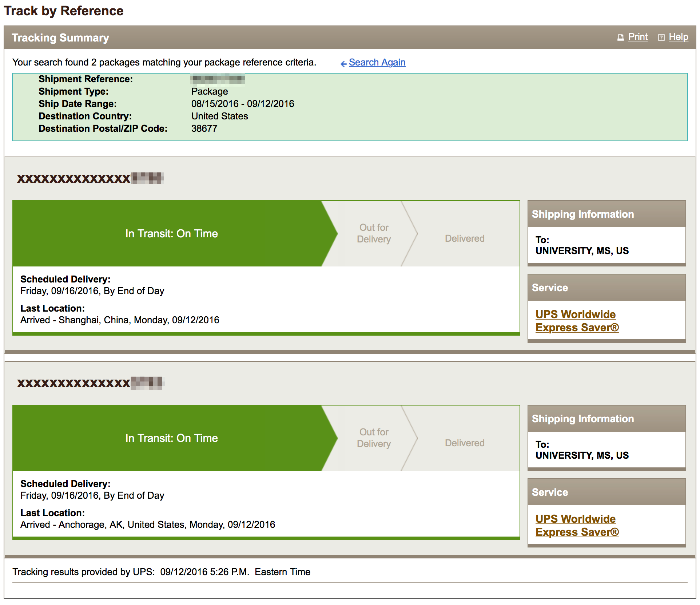Click second package's Out for Delivery step
700x605 pixels.
[374, 438]
